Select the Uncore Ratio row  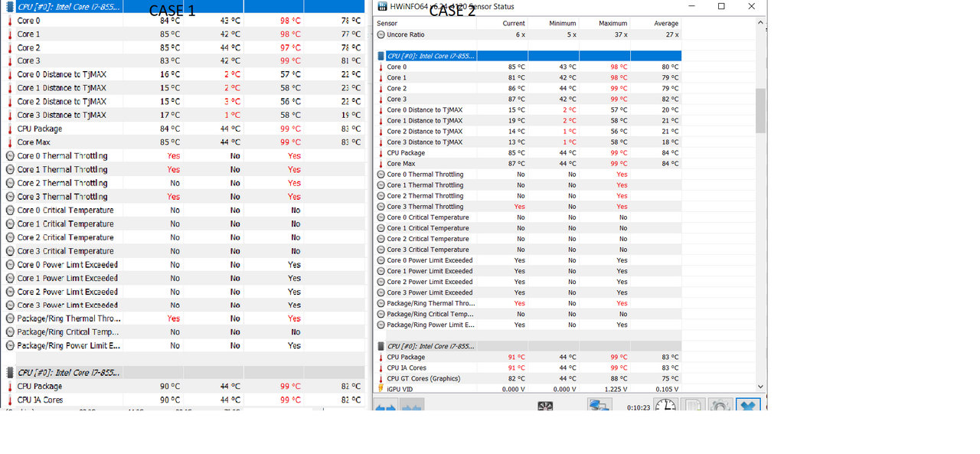pyautogui.click(x=528, y=35)
